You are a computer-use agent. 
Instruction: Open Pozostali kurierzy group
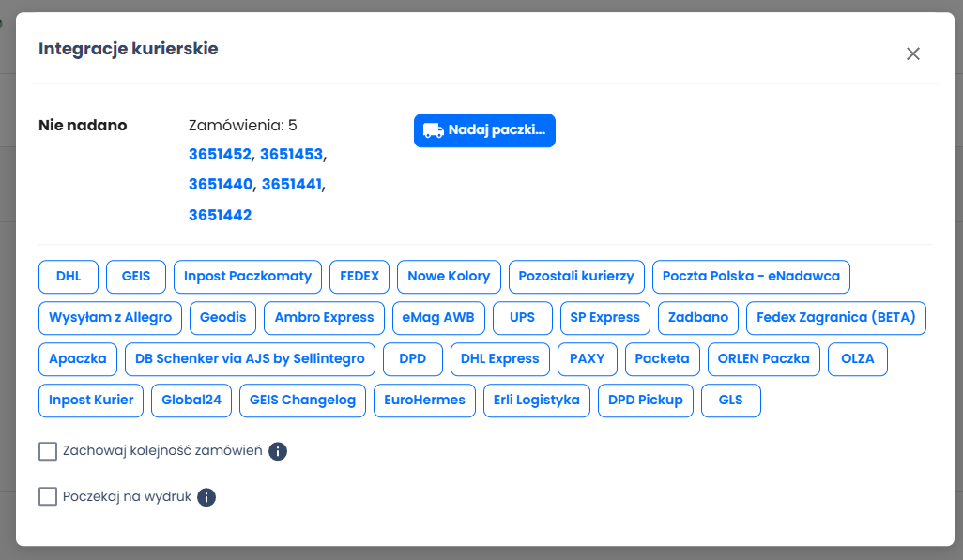click(576, 277)
